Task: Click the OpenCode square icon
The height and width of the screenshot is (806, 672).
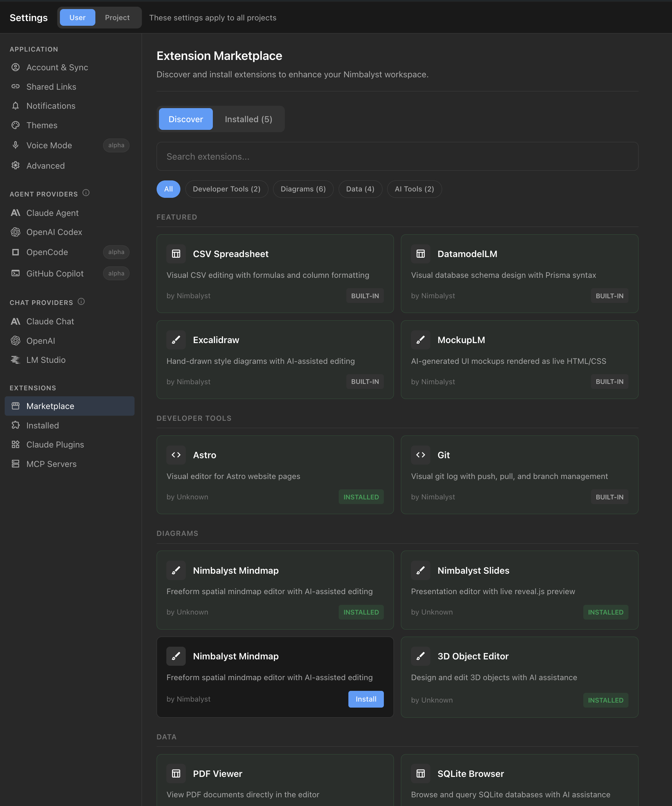Action: click(15, 252)
